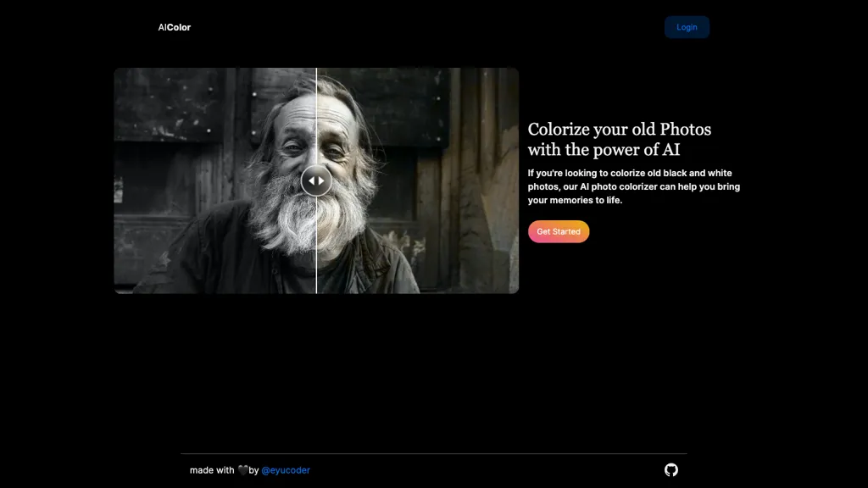Click the colorized half of the photo

tap(418, 181)
